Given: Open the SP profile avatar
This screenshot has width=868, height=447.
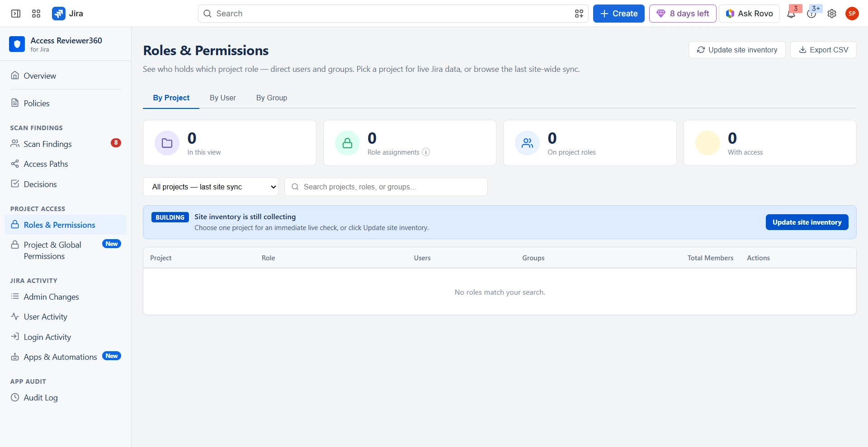Looking at the screenshot, I should (852, 14).
